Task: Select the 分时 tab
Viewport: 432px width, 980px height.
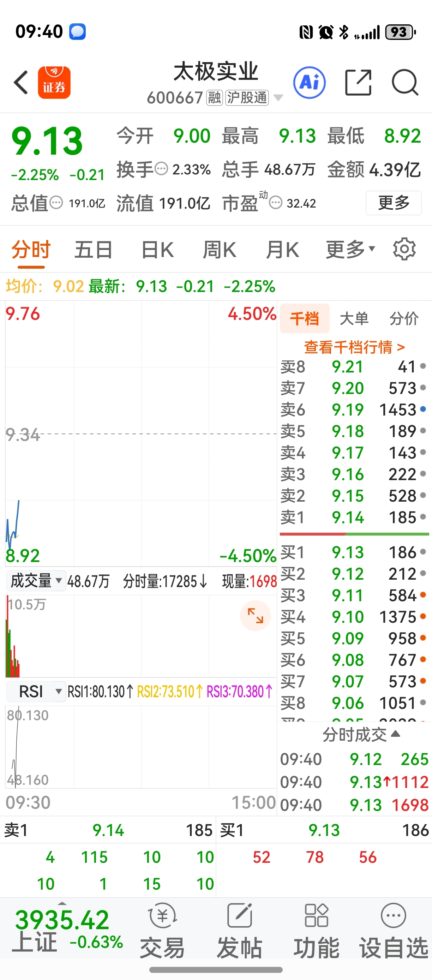Action: [x=31, y=249]
